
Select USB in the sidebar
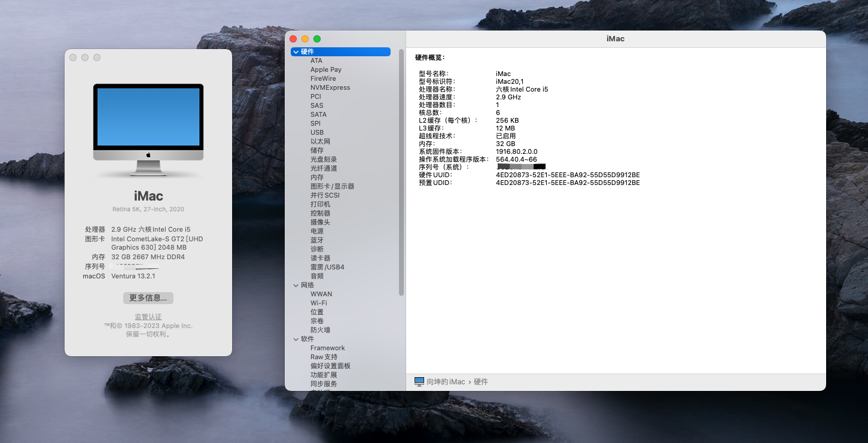(x=317, y=132)
